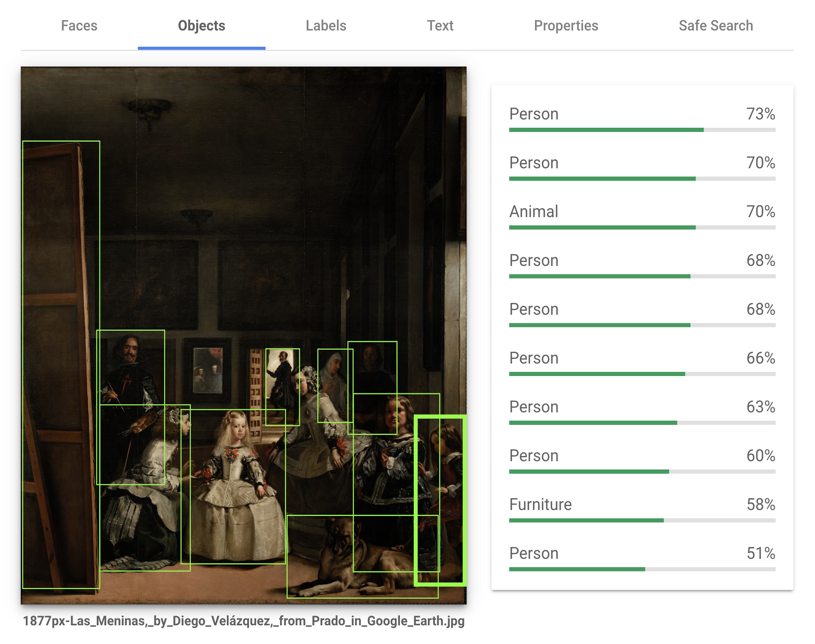Viewport: 815px width, 644px height.
Task: Select the Objects tab
Action: [x=201, y=26]
